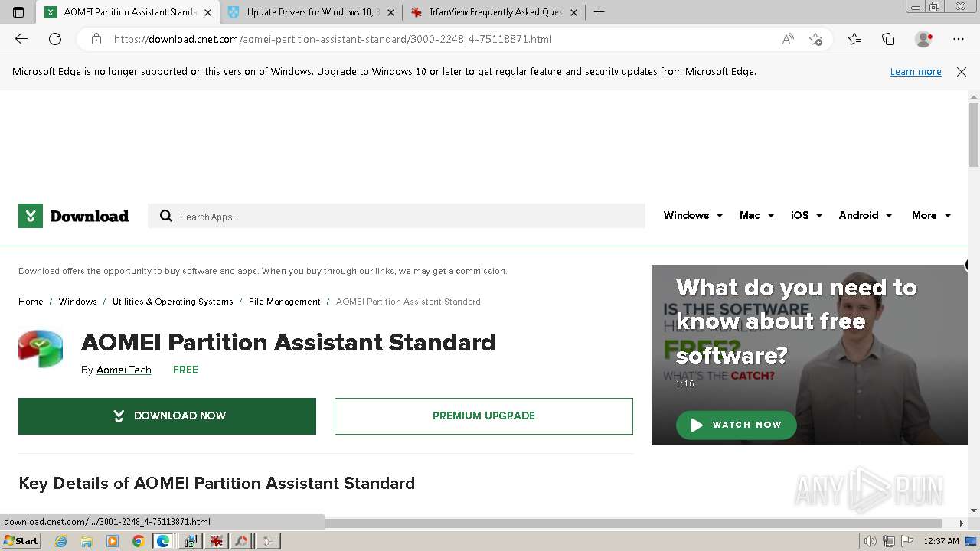The width and height of the screenshot is (980, 551).
Task: Reload the page with the refresh icon
Action: click(x=55, y=39)
